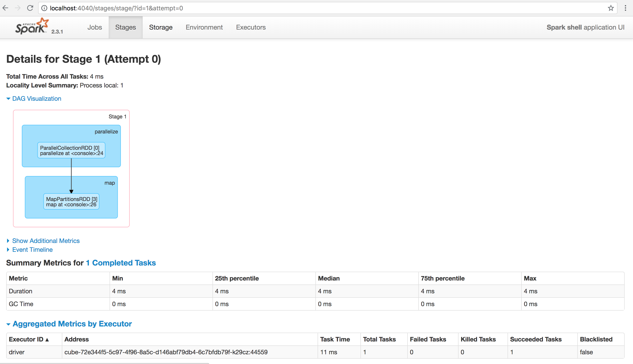Switch to the Storage tab

161,27
